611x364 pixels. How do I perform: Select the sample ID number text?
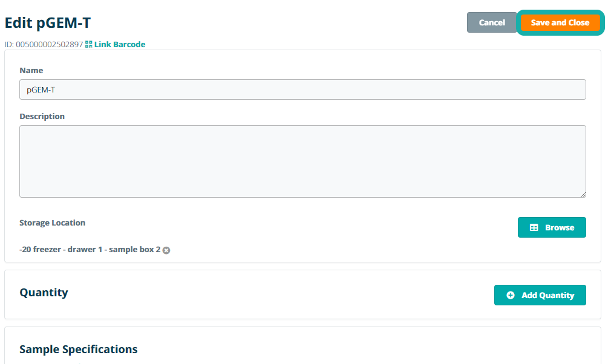(49, 44)
